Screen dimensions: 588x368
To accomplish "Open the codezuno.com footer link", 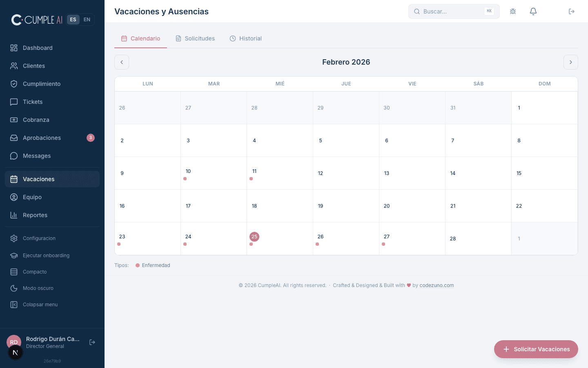I will click(437, 285).
